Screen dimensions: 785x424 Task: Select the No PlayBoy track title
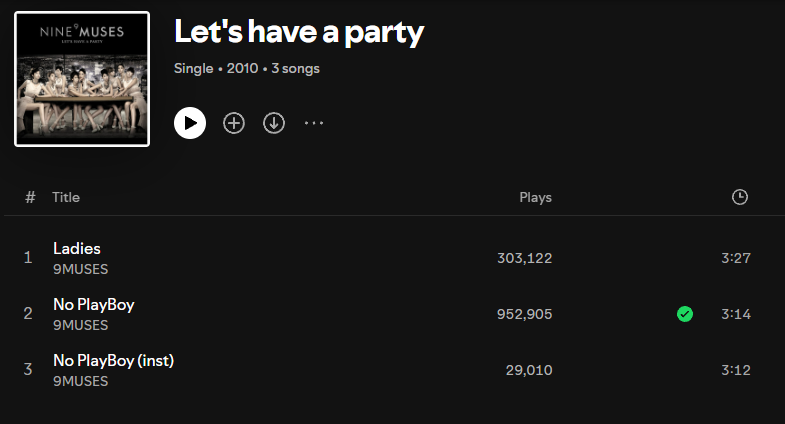pyautogui.click(x=93, y=304)
